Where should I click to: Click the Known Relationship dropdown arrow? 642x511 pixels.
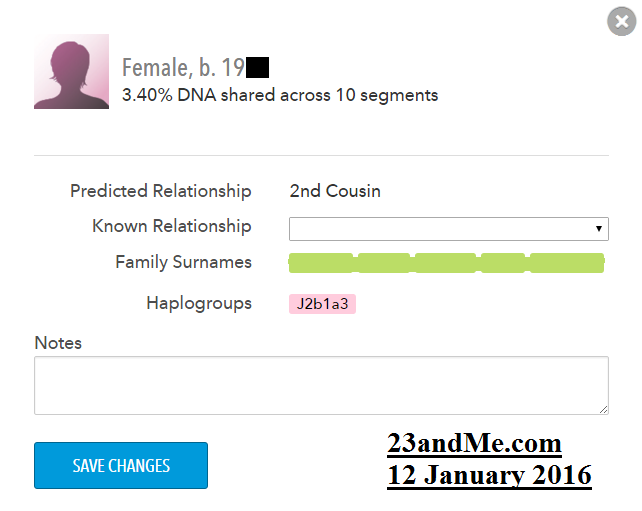pos(599,229)
